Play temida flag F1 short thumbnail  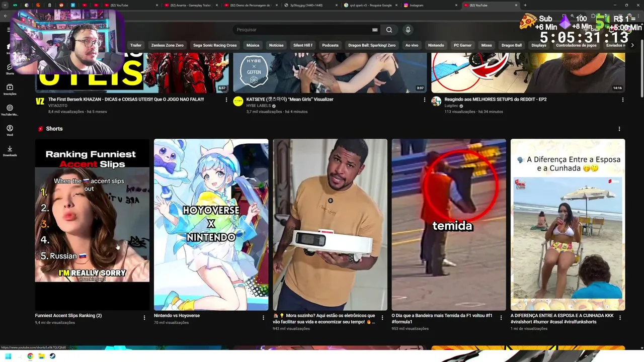[449, 224]
